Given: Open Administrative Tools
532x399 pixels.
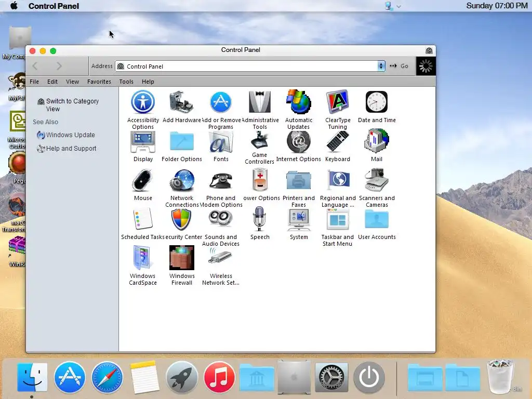Looking at the screenshot, I should point(260,102).
